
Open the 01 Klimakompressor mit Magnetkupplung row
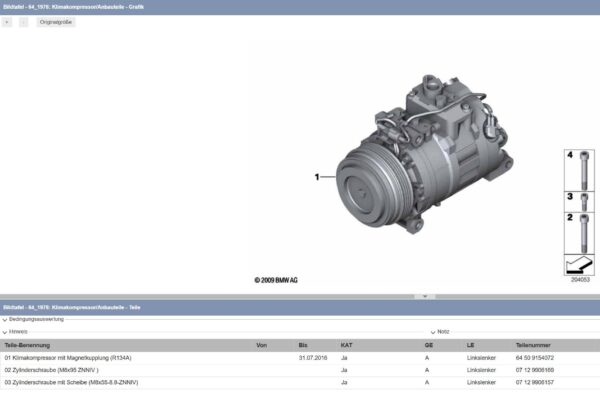300,358
